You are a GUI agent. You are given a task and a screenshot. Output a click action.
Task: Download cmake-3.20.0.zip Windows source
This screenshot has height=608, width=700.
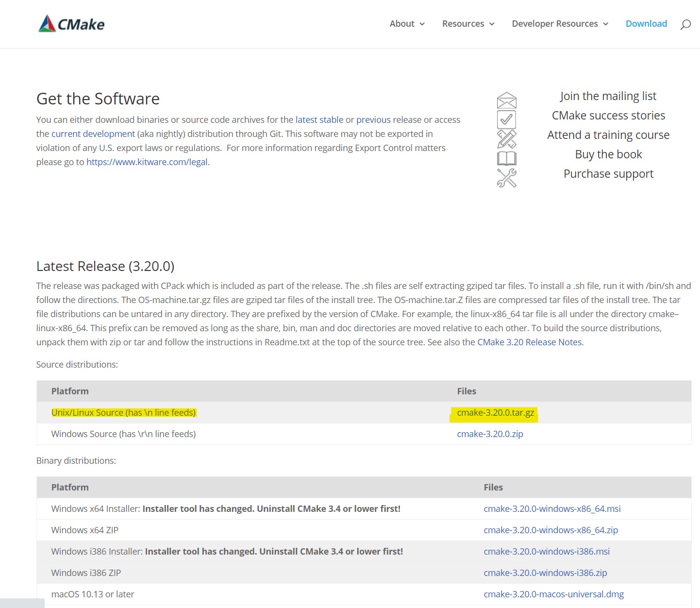(490, 434)
